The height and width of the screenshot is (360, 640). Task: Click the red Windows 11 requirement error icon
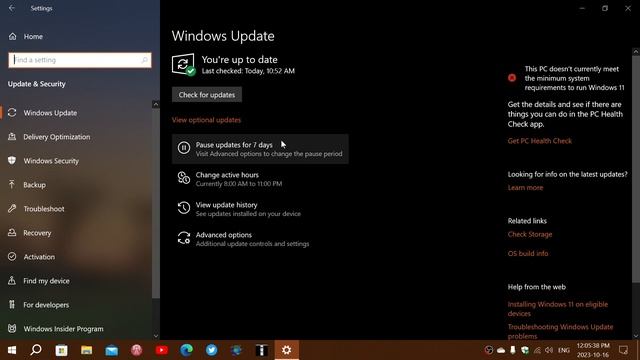(x=512, y=78)
